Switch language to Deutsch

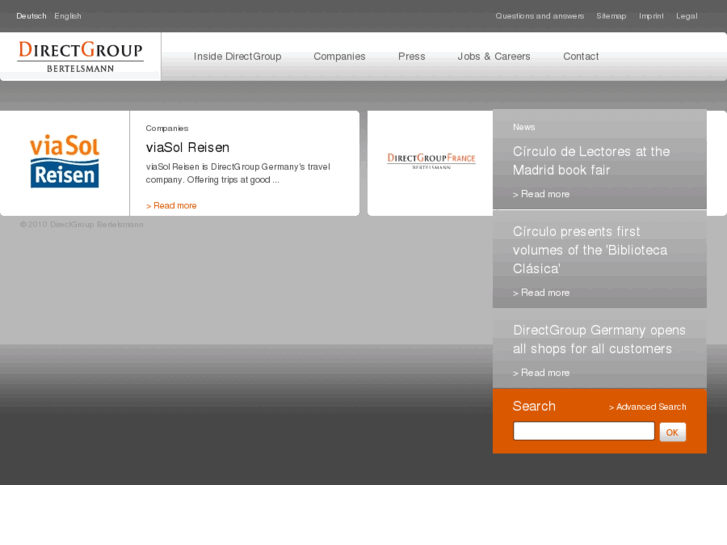[x=31, y=16]
